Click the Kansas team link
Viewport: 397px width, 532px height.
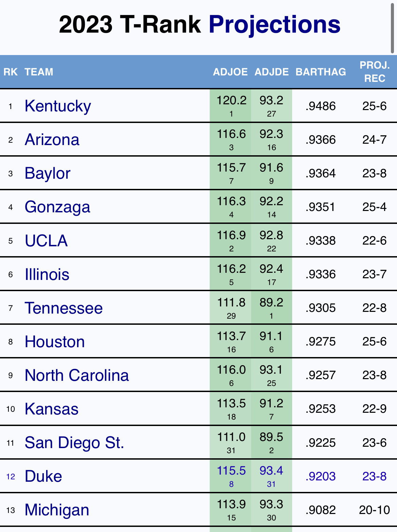pos(52,409)
